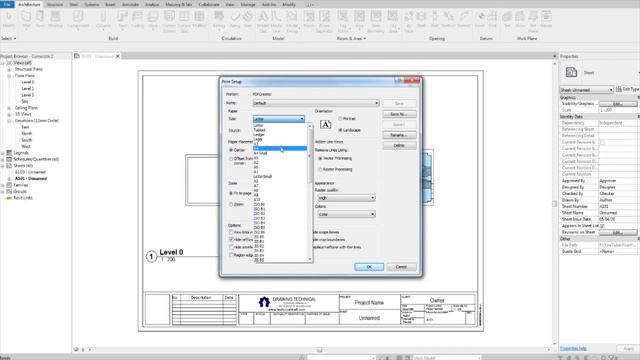640x360 pixels.
Task: Switch to the Structure ribbon tab
Action: [55, 4]
